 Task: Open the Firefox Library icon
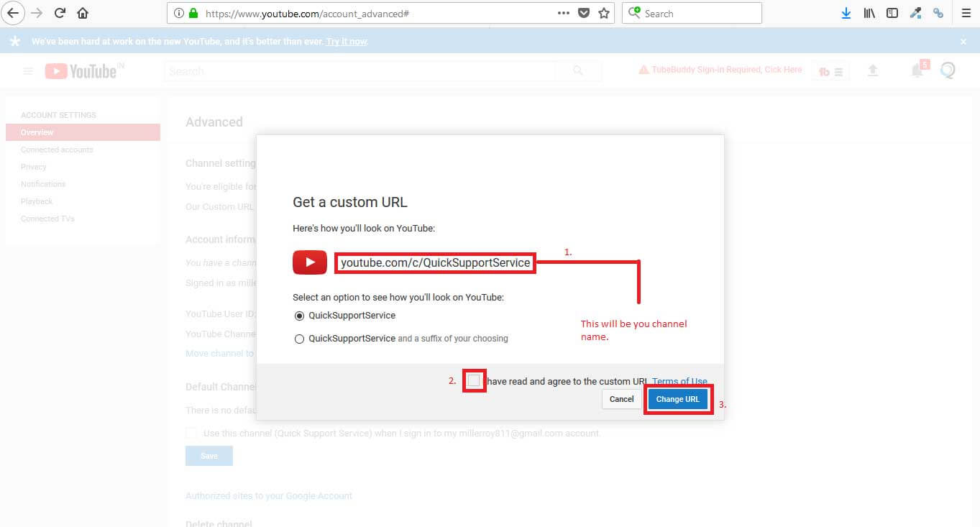pyautogui.click(x=869, y=12)
